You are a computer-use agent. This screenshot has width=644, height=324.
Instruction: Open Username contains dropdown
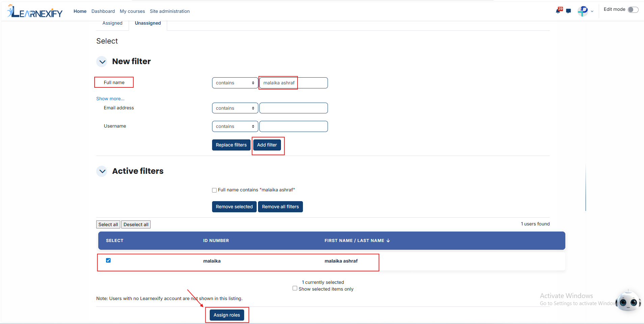[x=235, y=127]
